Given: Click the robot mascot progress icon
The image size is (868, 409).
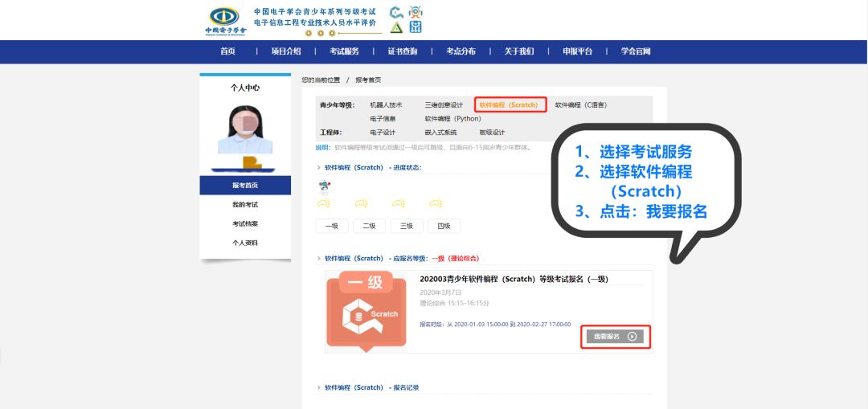Looking at the screenshot, I should 325,187.
